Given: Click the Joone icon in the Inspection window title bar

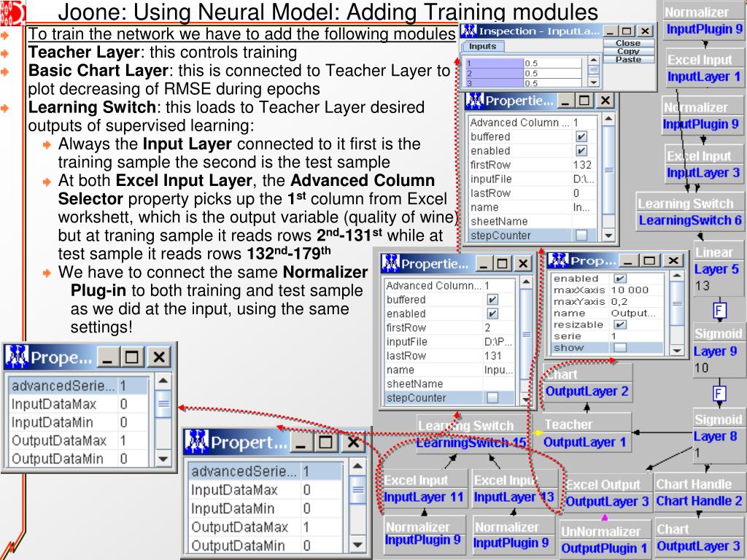Looking at the screenshot, I should 469,31.
